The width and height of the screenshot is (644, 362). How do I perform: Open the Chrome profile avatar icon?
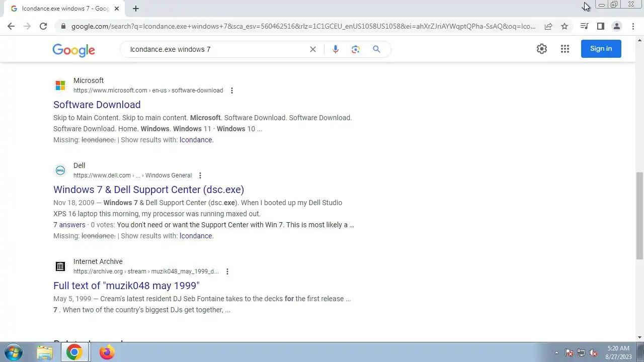[616, 26]
